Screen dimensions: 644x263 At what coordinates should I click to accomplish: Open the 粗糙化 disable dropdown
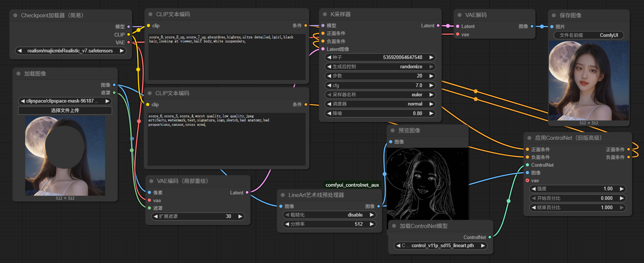(330, 215)
